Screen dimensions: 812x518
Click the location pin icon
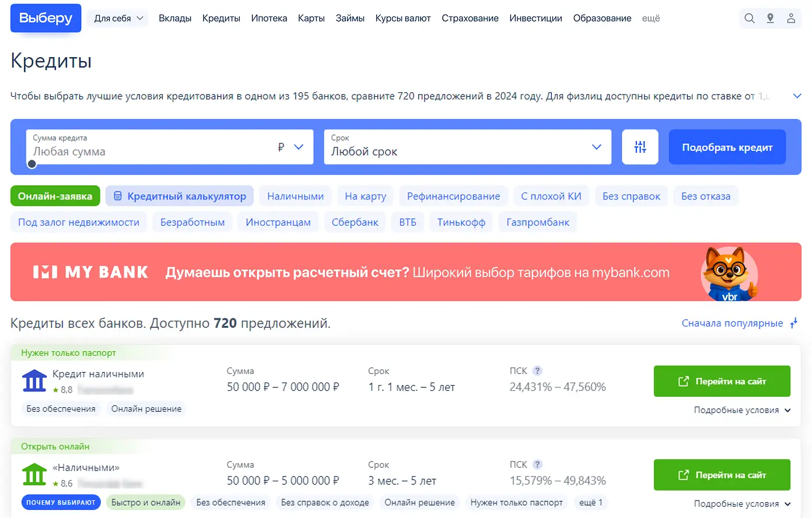point(770,19)
